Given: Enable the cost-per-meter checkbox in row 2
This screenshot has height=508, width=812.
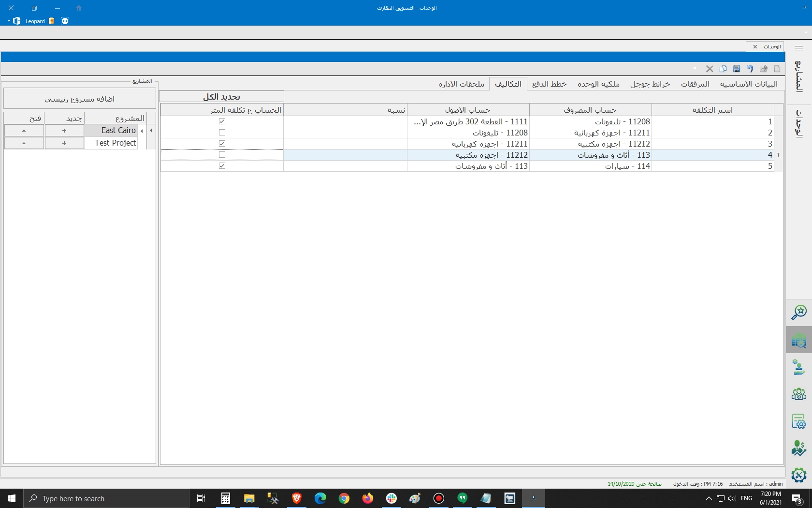Looking at the screenshot, I should [x=222, y=133].
